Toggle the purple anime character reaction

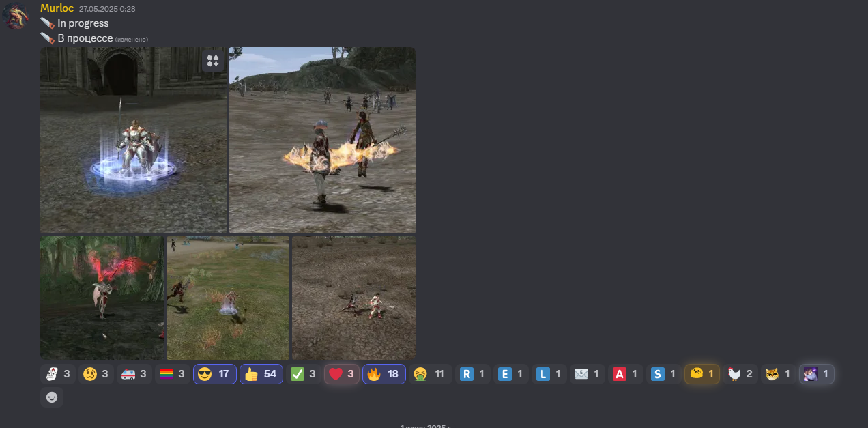click(817, 374)
